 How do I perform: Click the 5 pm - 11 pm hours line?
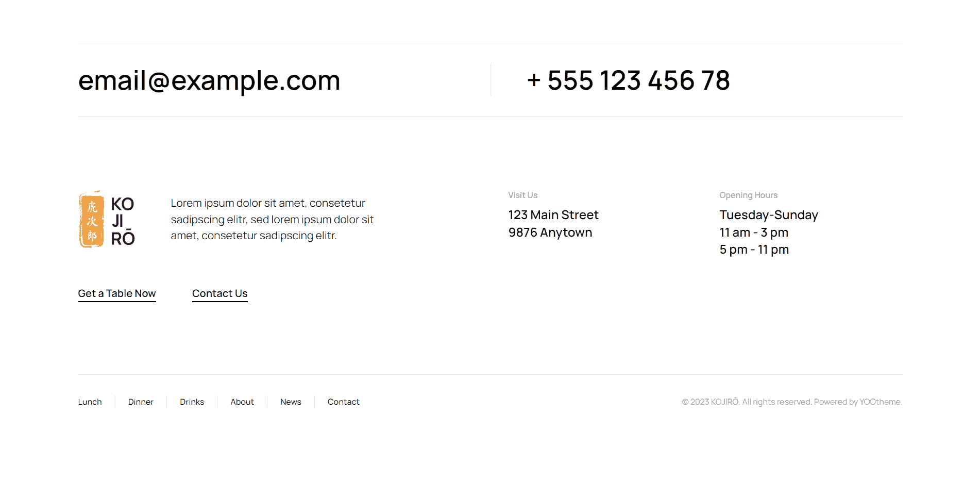pyautogui.click(x=754, y=250)
